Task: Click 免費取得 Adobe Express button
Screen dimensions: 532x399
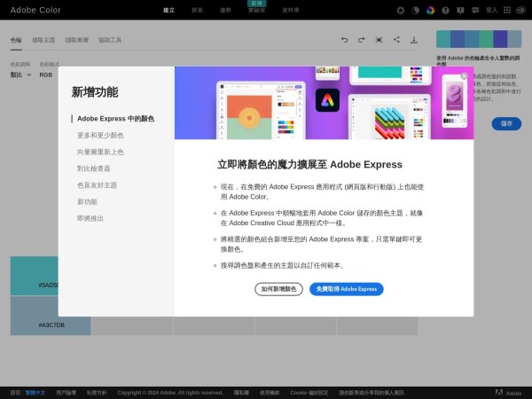Action: [346, 289]
